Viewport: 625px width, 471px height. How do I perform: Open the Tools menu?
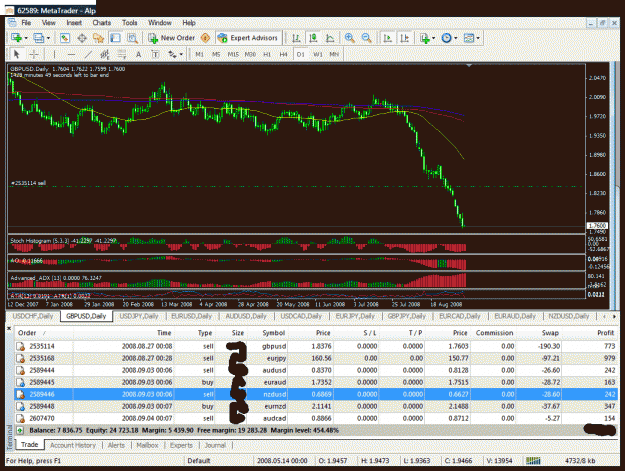(130, 23)
